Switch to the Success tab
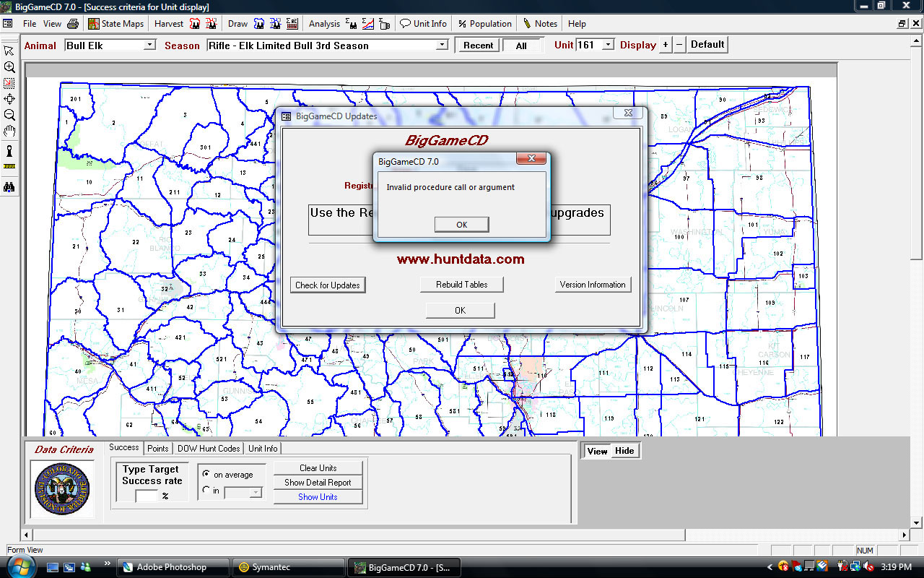 pos(124,448)
